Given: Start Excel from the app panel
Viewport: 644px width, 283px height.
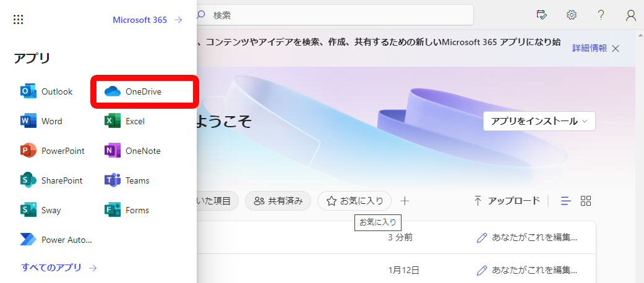Looking at the screenshot, I should coord(126,121).
